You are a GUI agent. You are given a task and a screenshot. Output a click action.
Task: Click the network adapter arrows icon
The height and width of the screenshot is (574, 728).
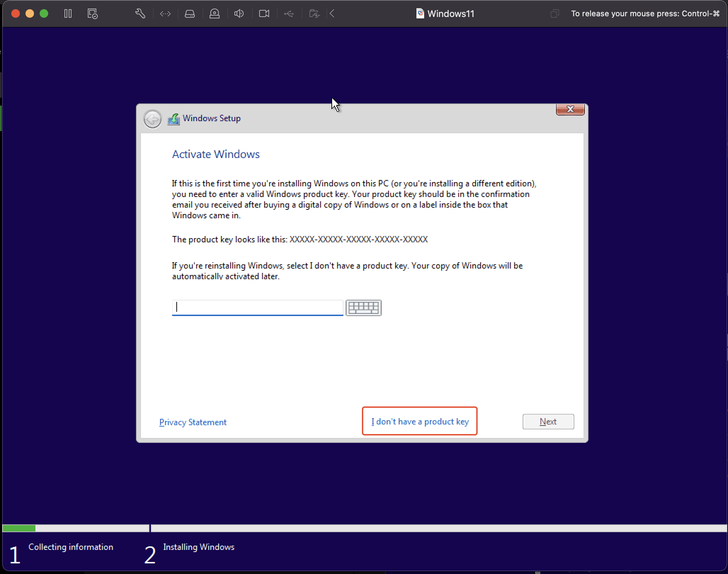(x=165, y=14)
